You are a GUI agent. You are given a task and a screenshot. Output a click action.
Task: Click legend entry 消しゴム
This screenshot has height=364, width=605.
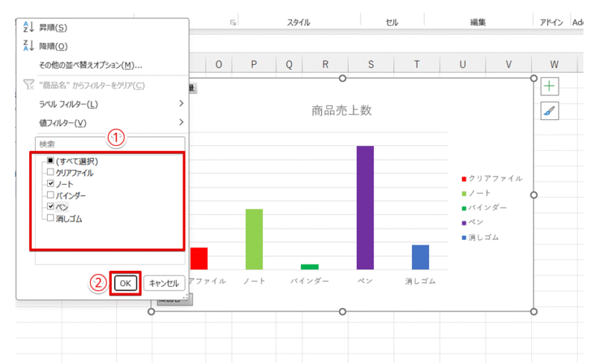point(481,237)
